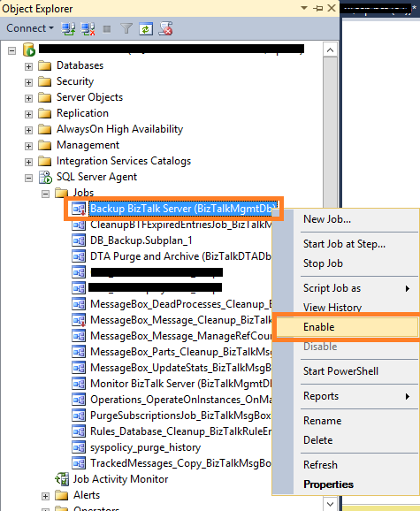The height and width of the screenshot is (511, 420).
Task: Click the SQL Server Agent icon
Action: pos(45,177)
